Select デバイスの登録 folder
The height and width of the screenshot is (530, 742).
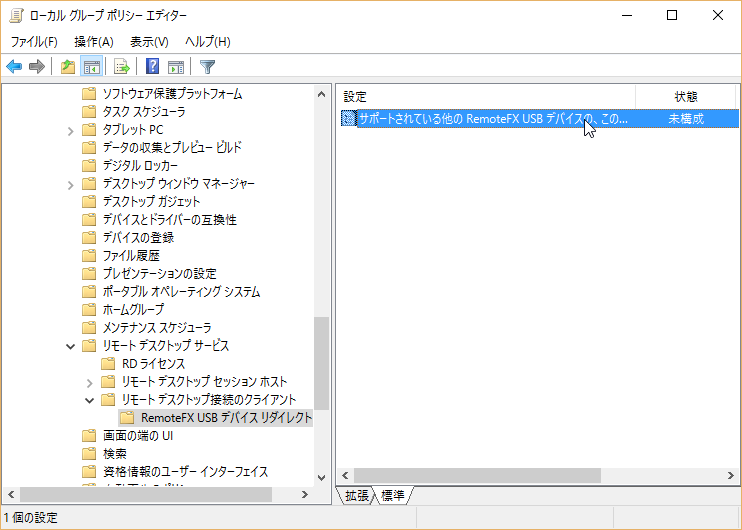point(138,238)
